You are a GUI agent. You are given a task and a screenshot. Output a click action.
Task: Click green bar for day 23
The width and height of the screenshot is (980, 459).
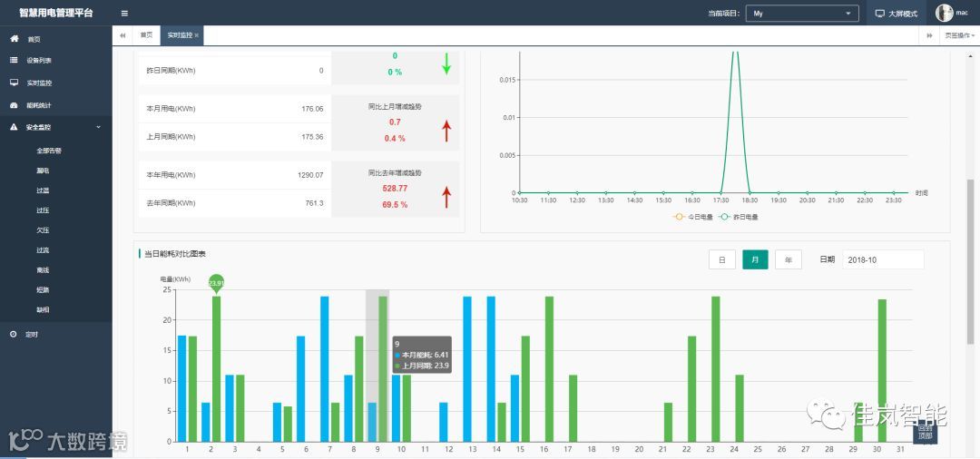click(716, 368)
